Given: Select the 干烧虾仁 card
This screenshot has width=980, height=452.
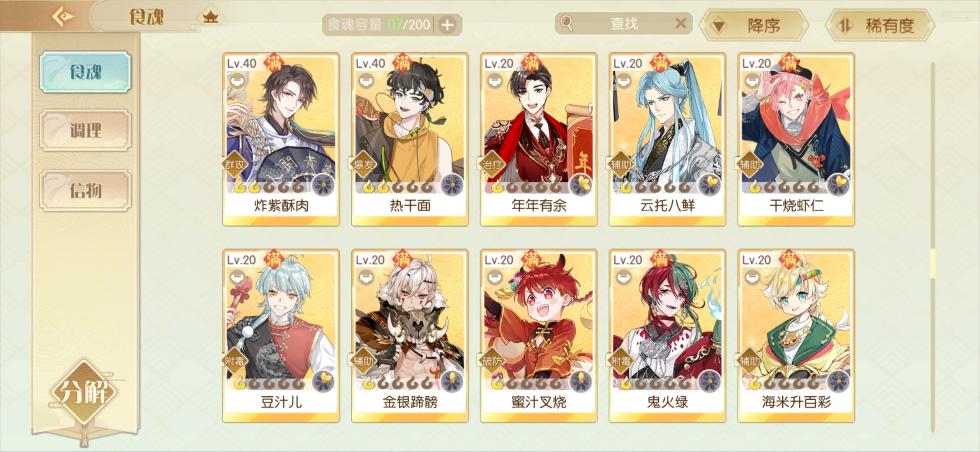Looking at the screenshot, I should [x=796, y=139].
